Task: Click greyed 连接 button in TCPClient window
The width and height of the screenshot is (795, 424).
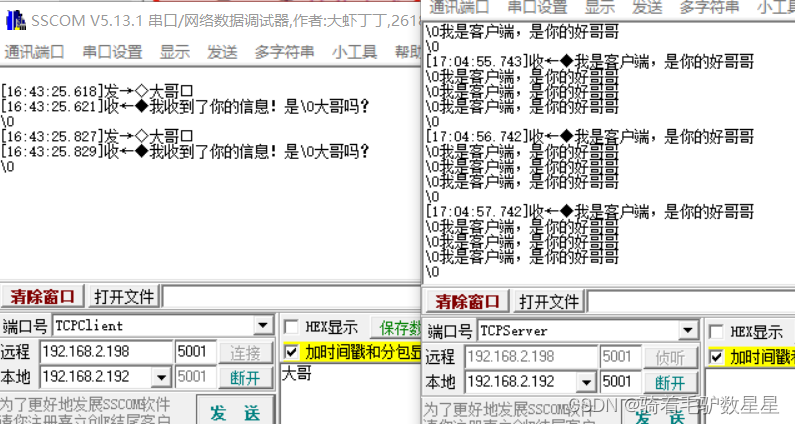Action: [245, 353]
